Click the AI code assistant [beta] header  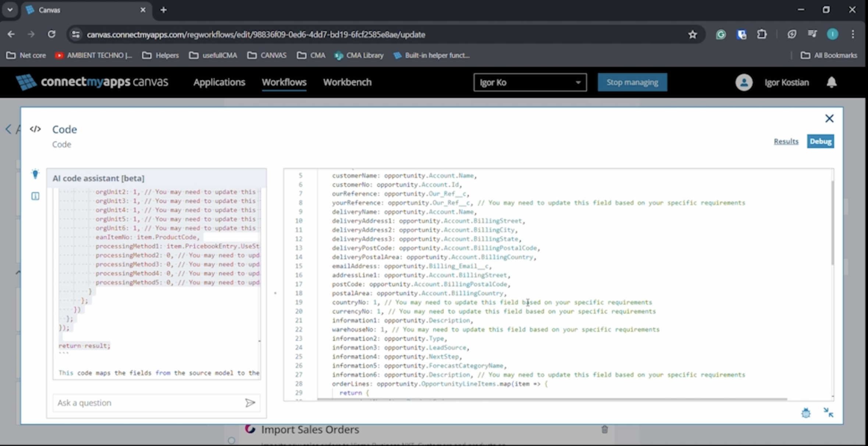pos(98,178)
